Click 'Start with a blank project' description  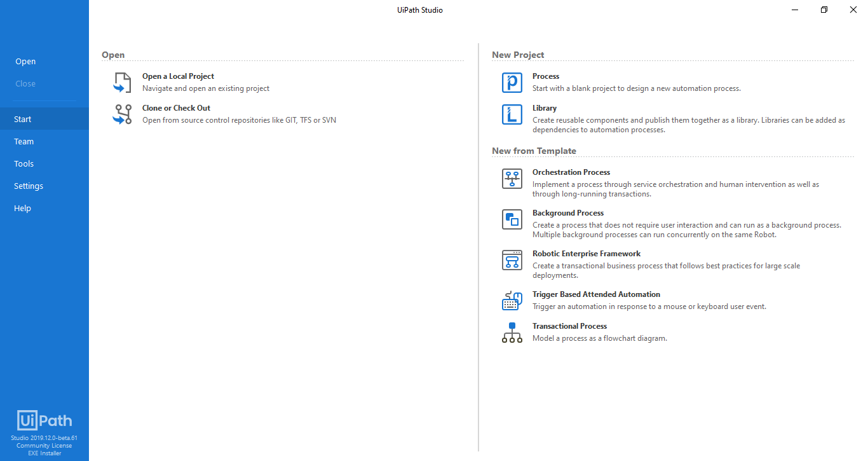[x=637, y=88]
